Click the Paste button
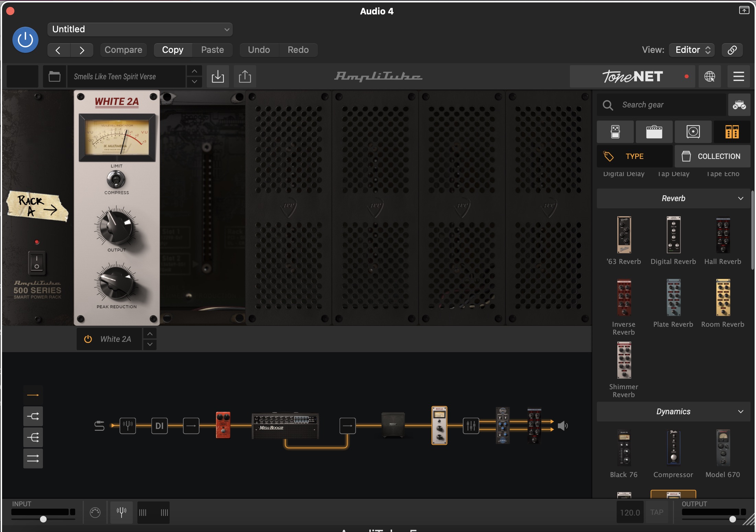 (213, 50)
